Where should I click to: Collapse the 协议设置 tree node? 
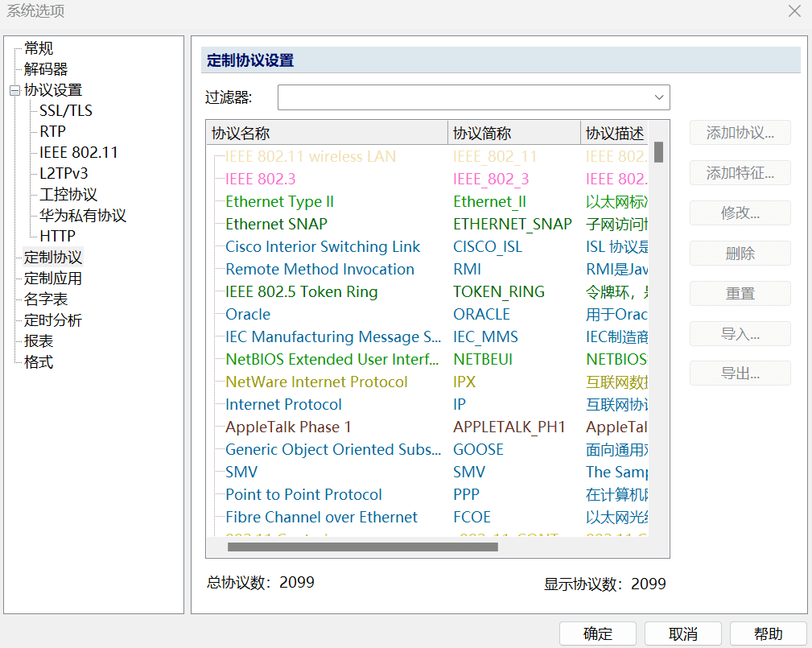coord(14,91)
